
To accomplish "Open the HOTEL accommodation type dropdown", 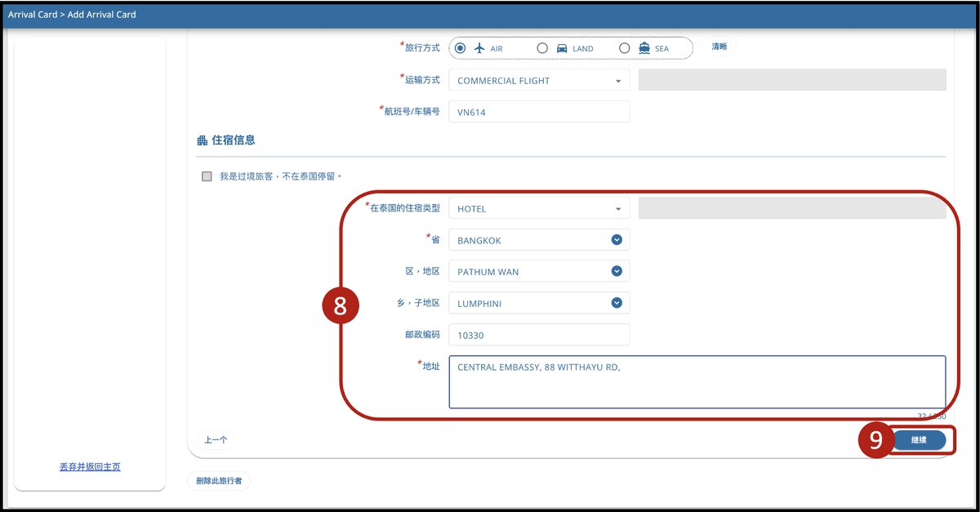I will click(539, 208).
